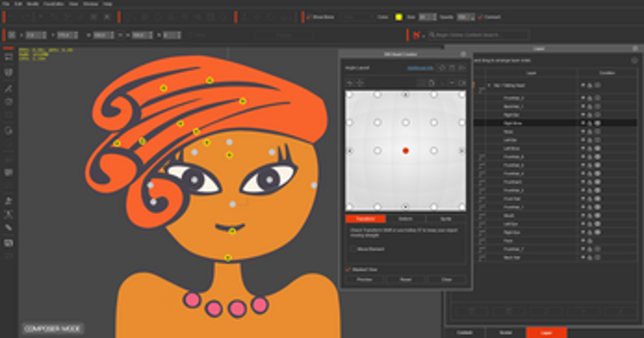Click the condition circle icon on the Mouth row
644x338 pixels.
pyautogui.click(x=597, y=216)
